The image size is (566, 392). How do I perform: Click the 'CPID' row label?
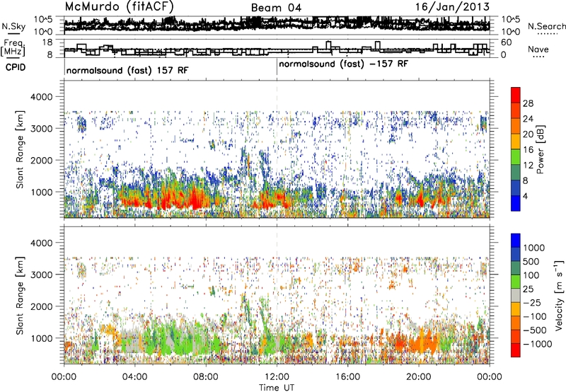pyautogui.click(x=16, y=67)
